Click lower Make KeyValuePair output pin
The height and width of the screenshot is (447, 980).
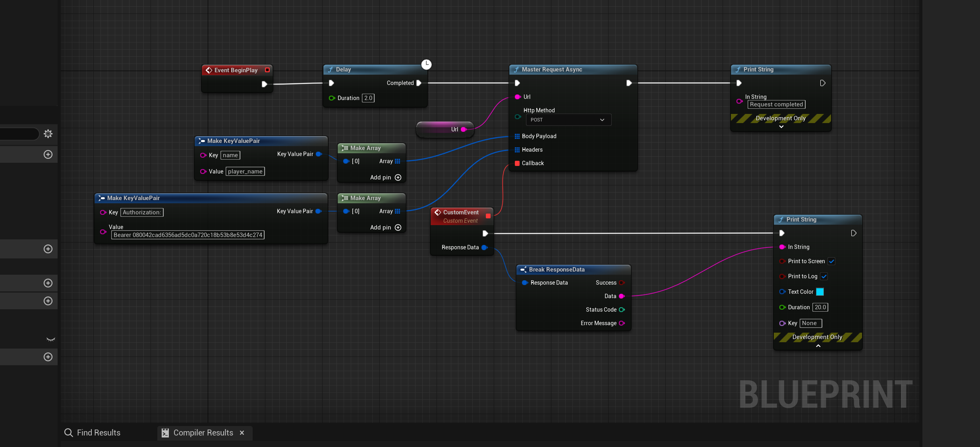318,211
